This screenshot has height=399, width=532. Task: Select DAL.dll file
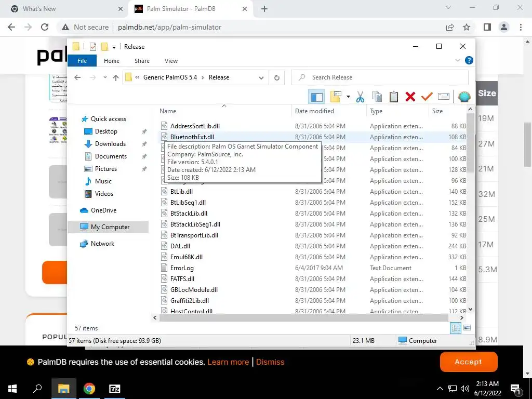click(x=180, y=246)
